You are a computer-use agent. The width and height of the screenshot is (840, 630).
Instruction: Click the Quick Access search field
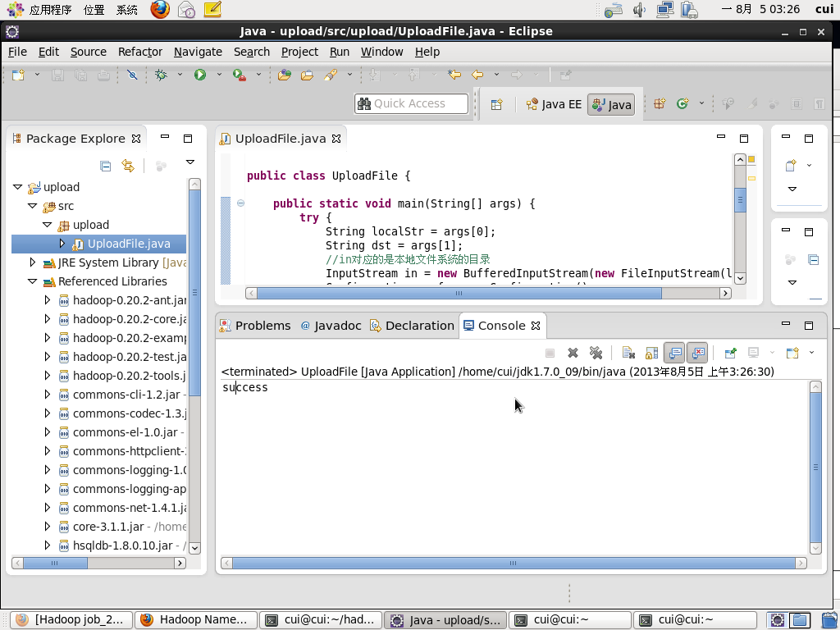pos(412,104)
